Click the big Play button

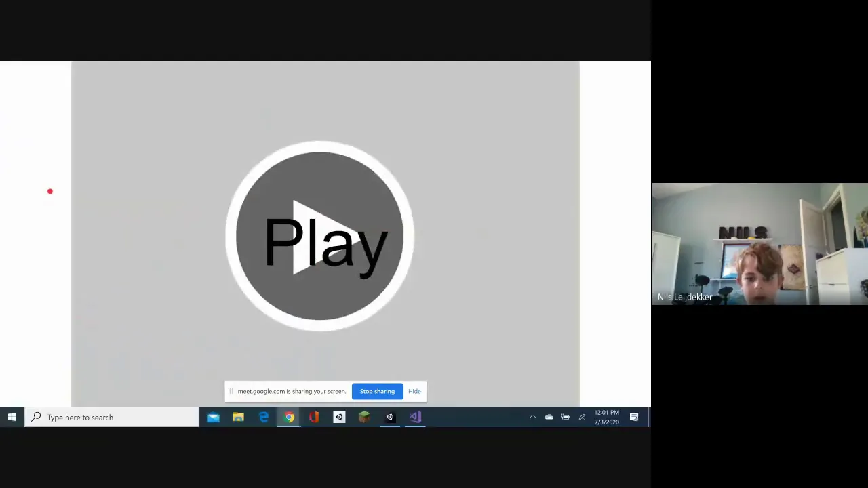319,236
